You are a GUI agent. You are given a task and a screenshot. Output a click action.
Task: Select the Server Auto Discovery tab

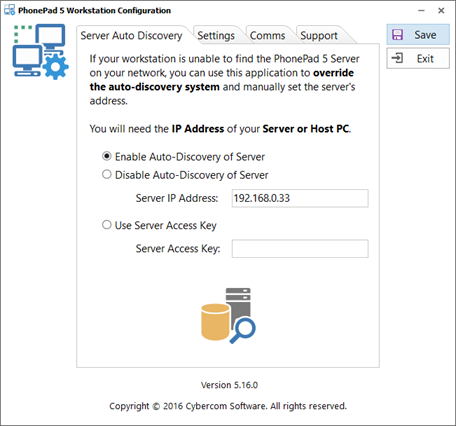point(131,35)
